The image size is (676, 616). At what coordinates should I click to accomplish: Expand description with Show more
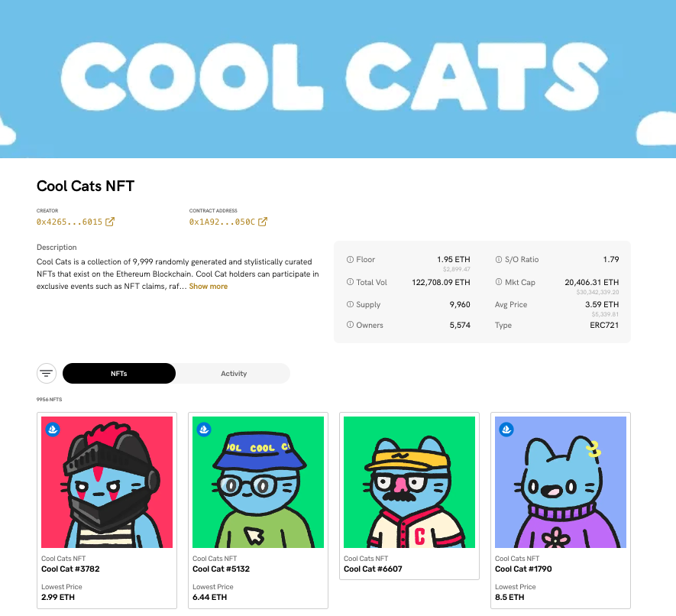209,286
